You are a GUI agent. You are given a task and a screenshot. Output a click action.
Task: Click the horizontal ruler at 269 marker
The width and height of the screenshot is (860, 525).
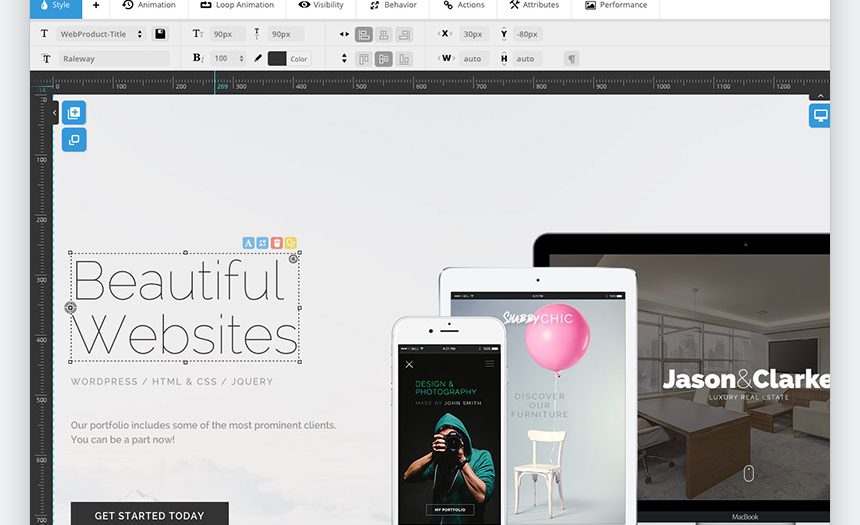click(x=222, y=86)
